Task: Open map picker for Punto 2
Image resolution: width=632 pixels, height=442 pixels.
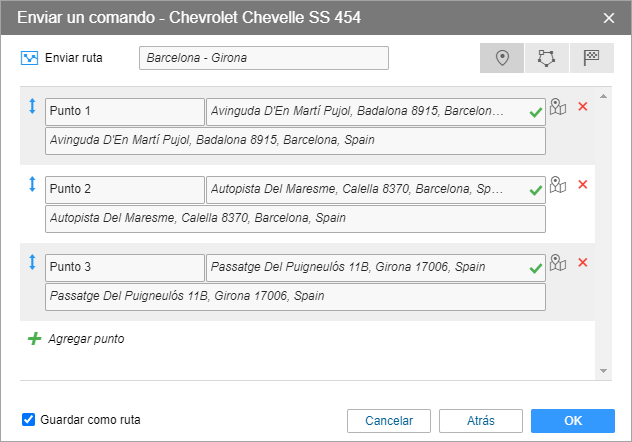Action: 559,185
